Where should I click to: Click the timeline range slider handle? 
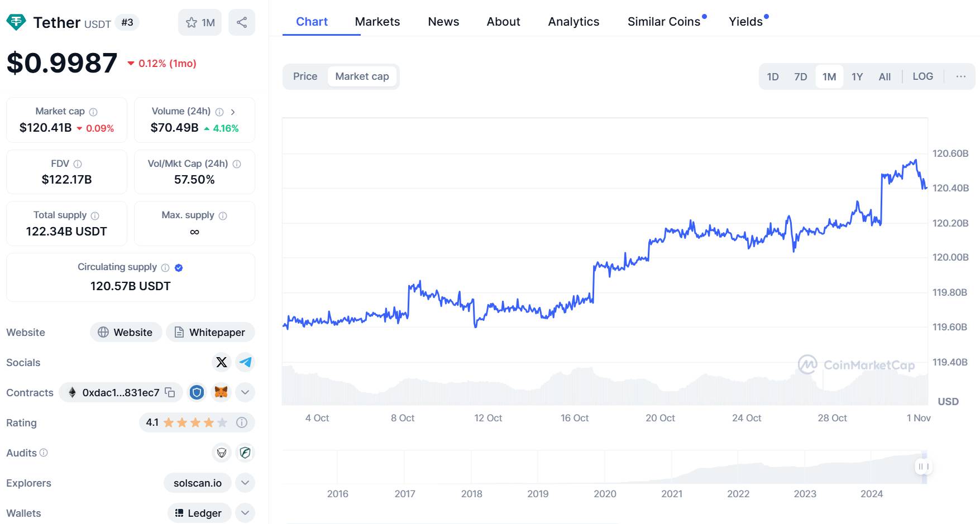tap(924, 467)
